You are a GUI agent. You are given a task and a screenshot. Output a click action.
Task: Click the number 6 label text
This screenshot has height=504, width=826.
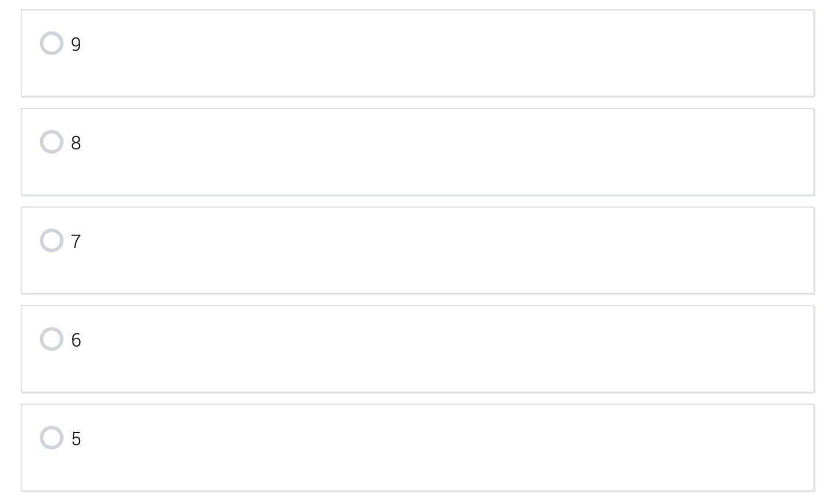pyautogui.click(x=76, y=340)
